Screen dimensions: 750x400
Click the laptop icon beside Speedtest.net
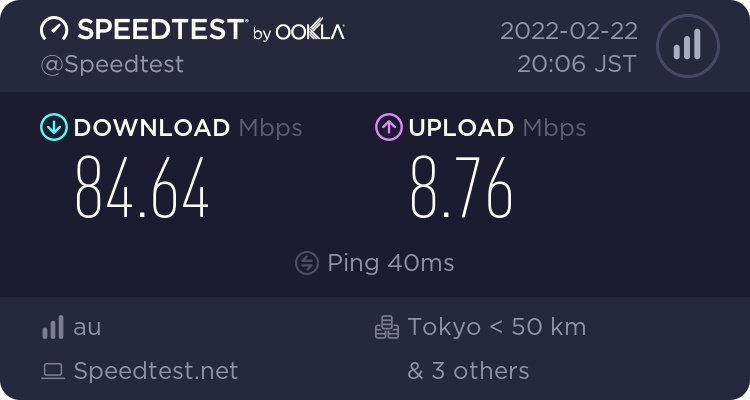click(52, 372)
